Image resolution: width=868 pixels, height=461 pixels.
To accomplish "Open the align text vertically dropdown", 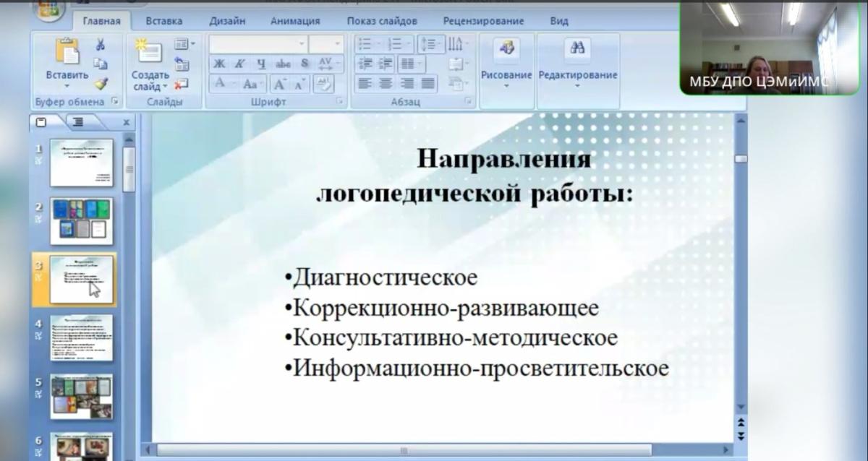I will tap(457, 64).
